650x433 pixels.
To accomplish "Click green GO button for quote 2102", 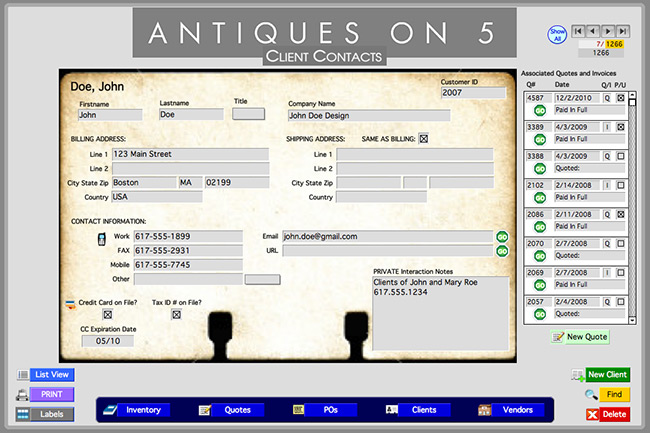I will [540, 198].
